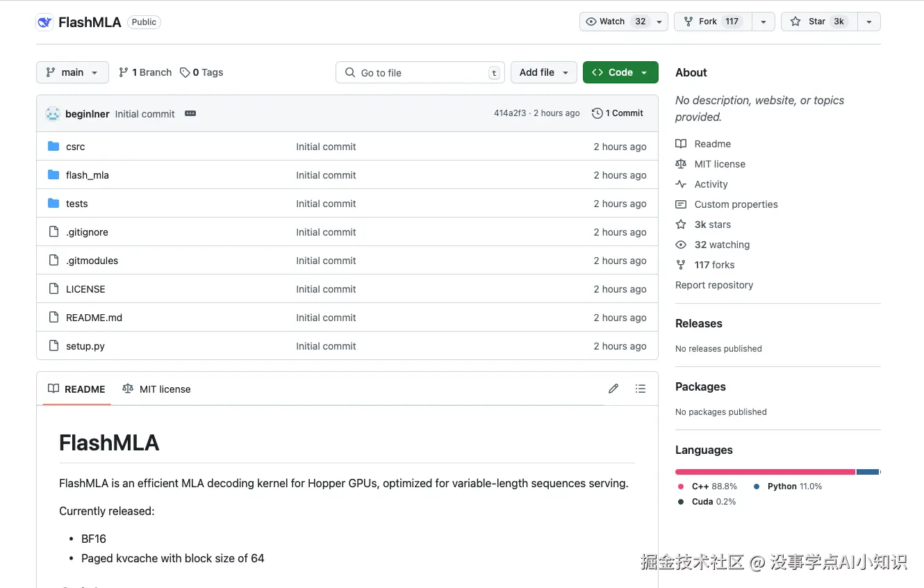Click the blue Python segment of language bar

pos(868,472)
